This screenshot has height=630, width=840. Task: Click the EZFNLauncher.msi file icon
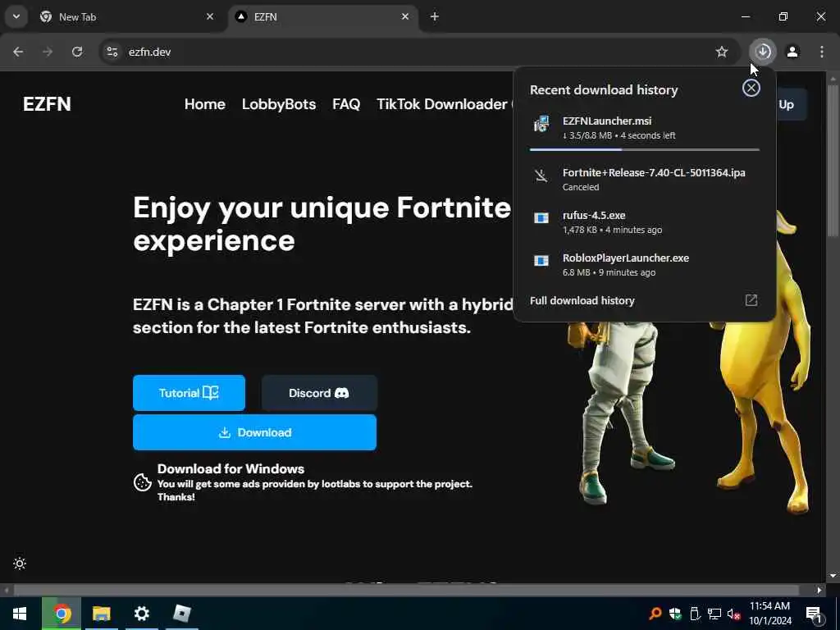[541, 125]
